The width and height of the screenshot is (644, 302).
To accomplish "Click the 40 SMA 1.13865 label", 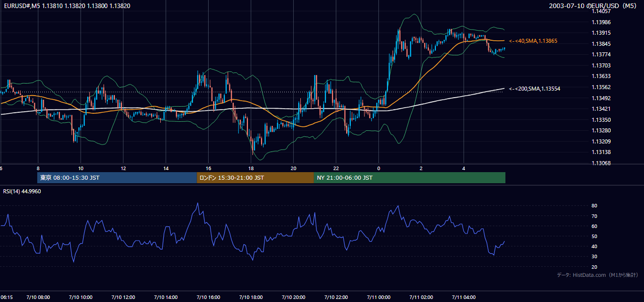I will click(x=533, y=41).
